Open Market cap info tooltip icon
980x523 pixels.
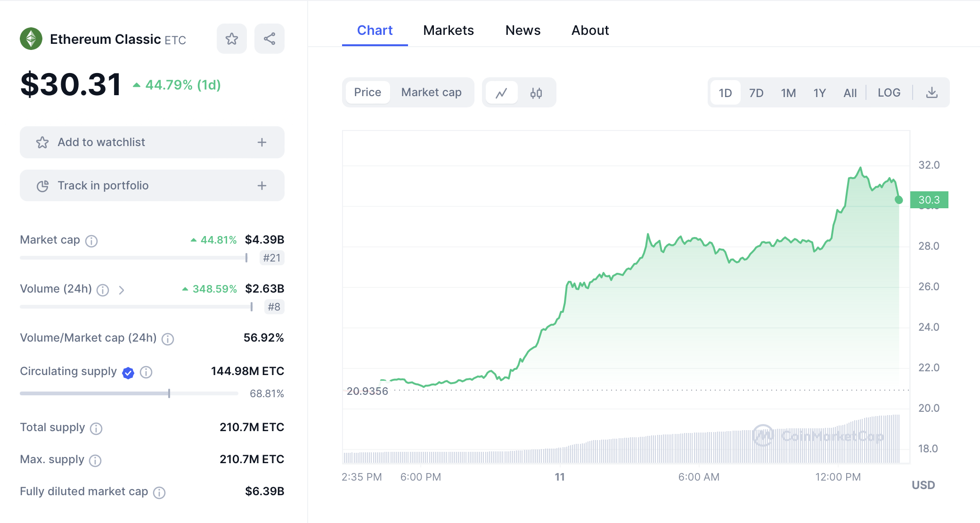coord(91,241)
